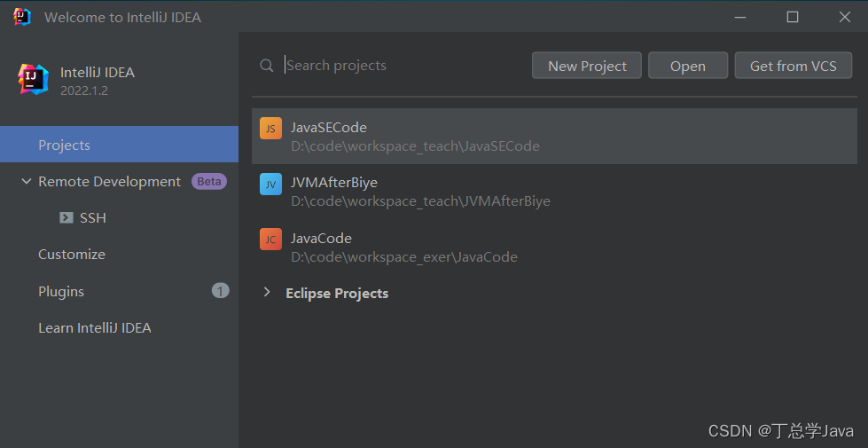Open SSH remote development option
The image size is (868, 448).
point(93,217)
